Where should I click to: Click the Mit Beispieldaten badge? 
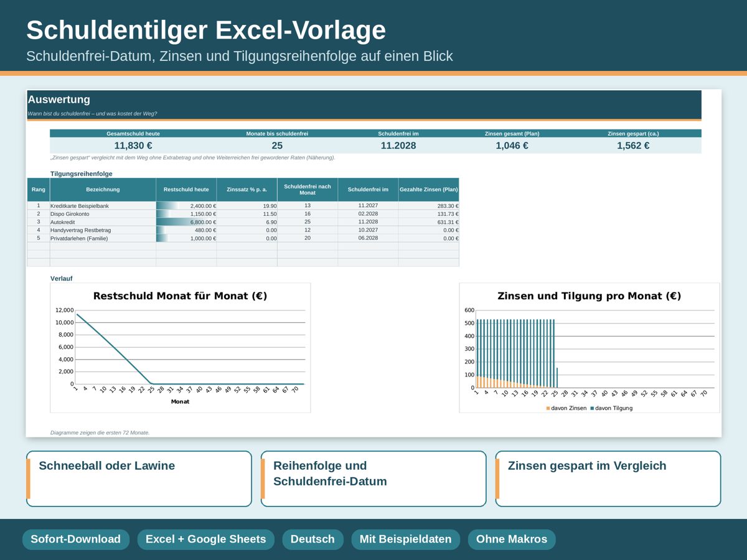(x=405, y=539)
